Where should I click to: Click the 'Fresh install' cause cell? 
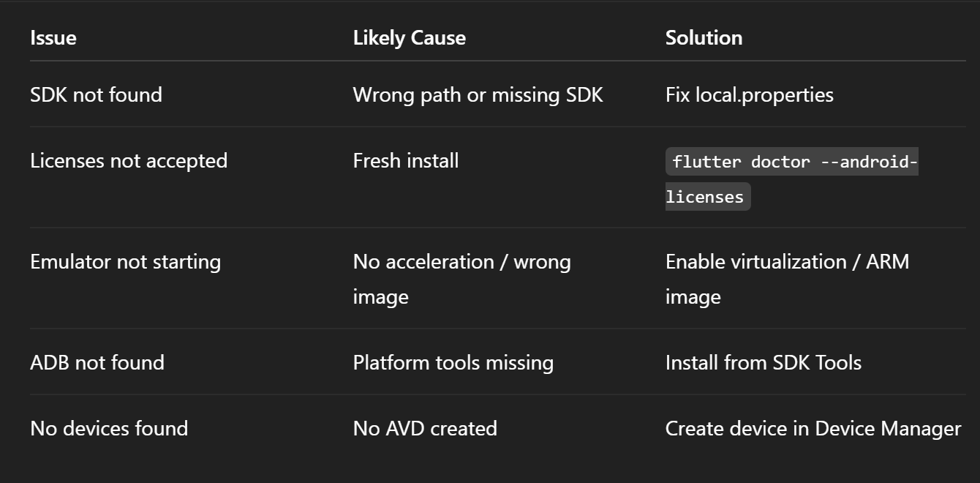(406, 160)
